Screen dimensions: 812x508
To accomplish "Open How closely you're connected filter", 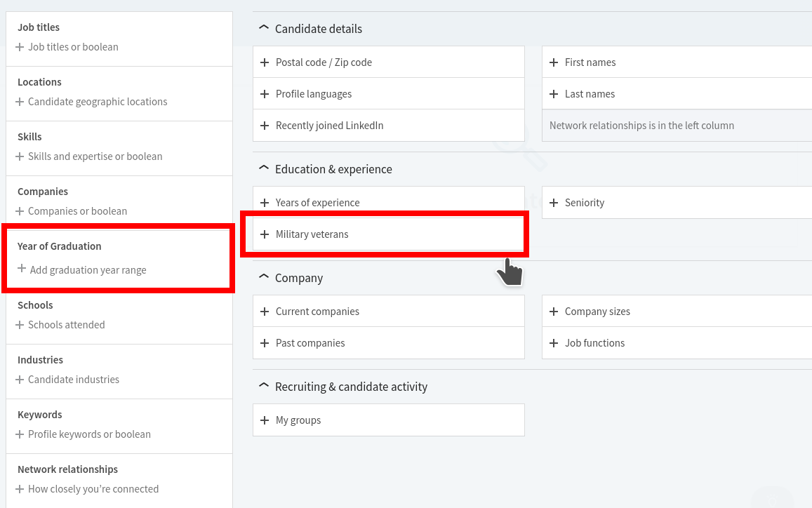I will point(93,489).
